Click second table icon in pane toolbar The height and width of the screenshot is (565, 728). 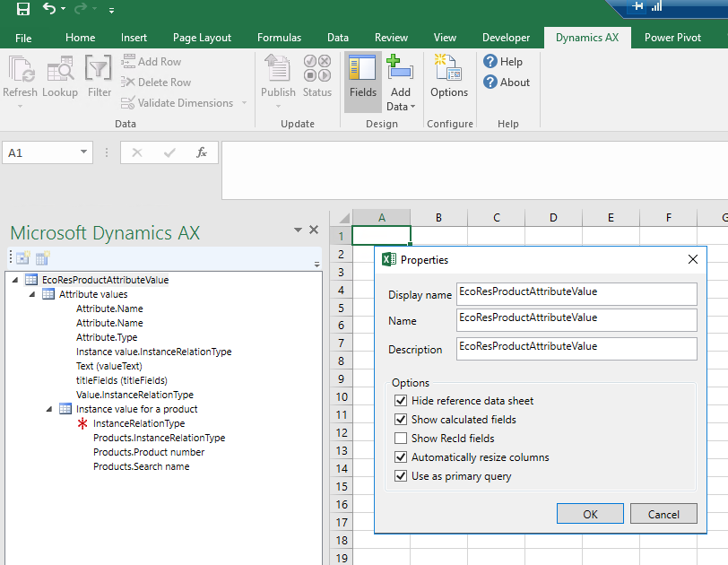pos(43,257)
